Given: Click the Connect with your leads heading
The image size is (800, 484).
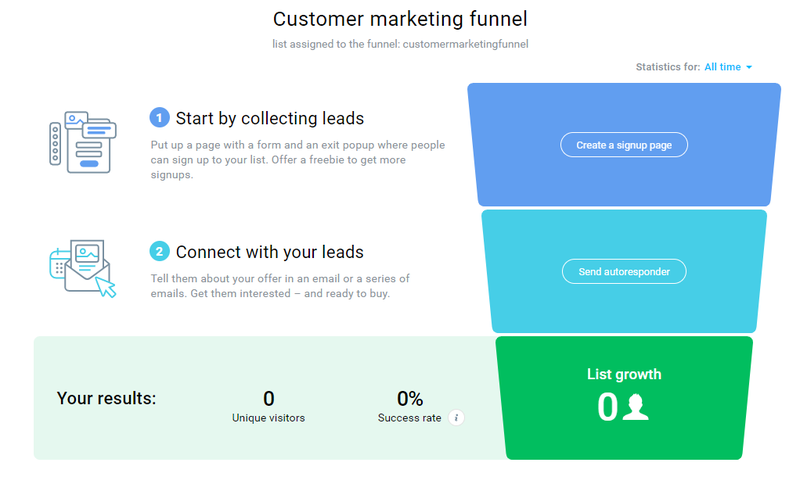Looking at the screenshot, I should (269, 252).
